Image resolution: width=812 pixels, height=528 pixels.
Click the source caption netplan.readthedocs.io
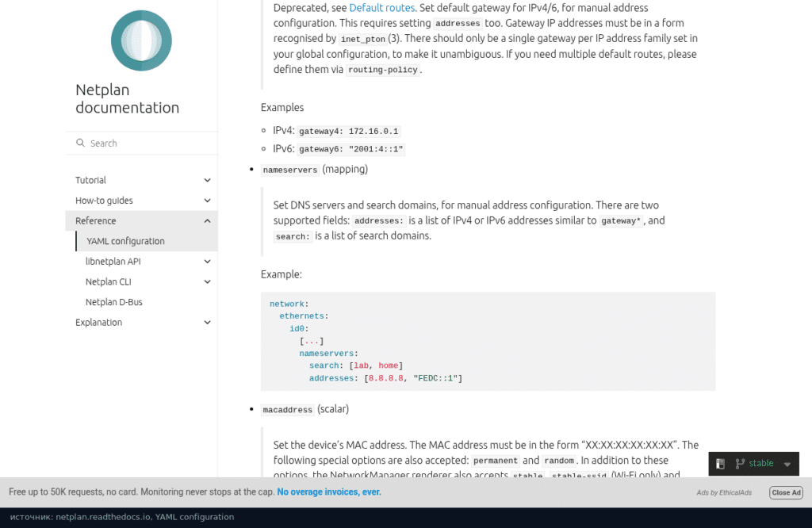(x=122, y=517)
